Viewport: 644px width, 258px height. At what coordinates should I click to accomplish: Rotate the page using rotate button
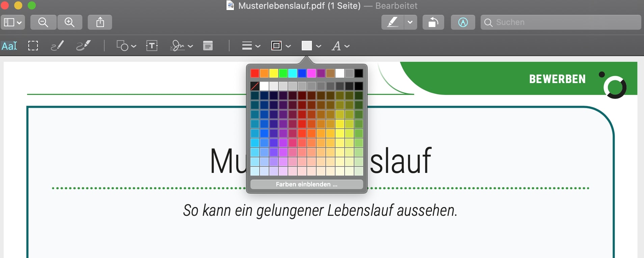(433, 22)
